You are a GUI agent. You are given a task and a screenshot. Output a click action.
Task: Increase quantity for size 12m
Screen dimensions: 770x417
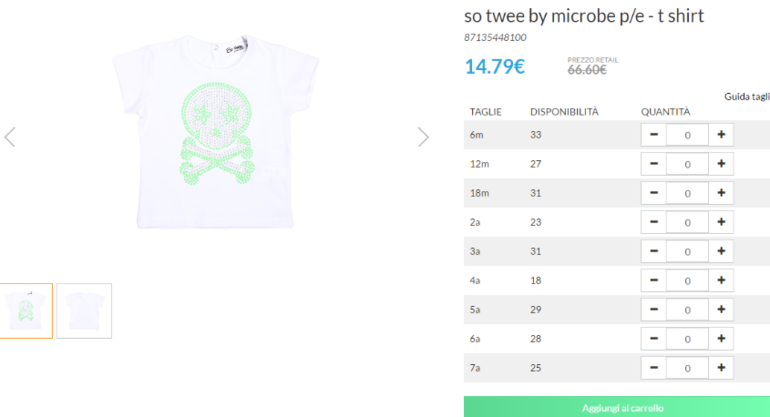721,163
